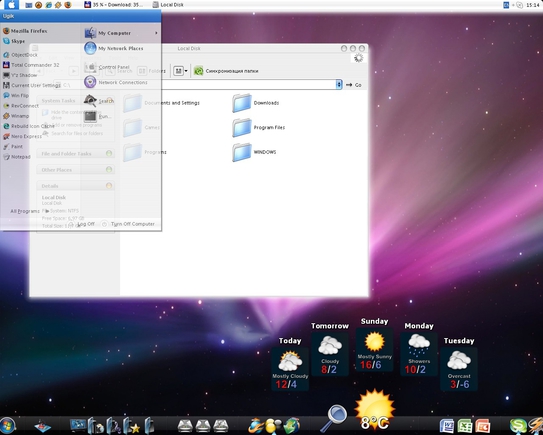Open Skype from the start menu
Viewport: 543px width, 435px height.
[x=14, y=41]
